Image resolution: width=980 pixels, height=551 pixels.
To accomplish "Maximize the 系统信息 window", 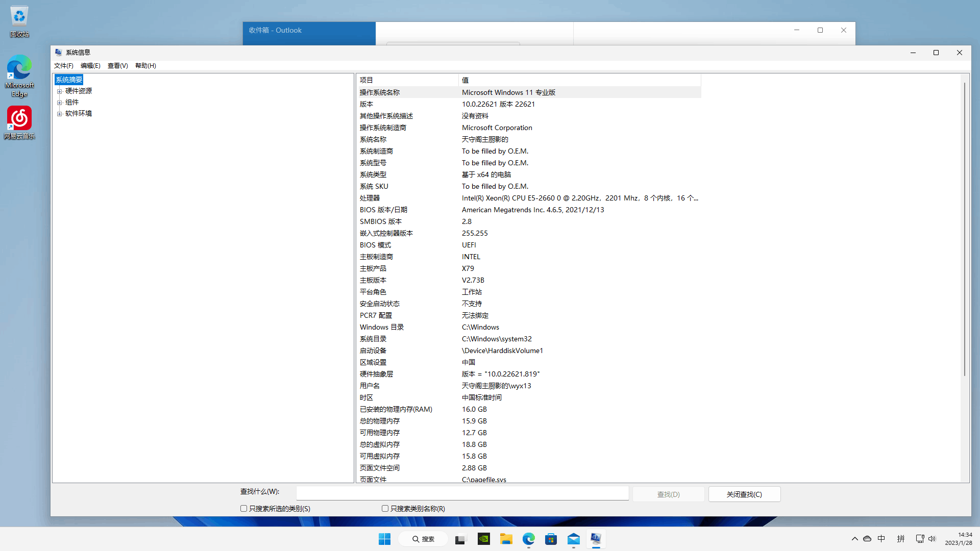I will [936, 53].
